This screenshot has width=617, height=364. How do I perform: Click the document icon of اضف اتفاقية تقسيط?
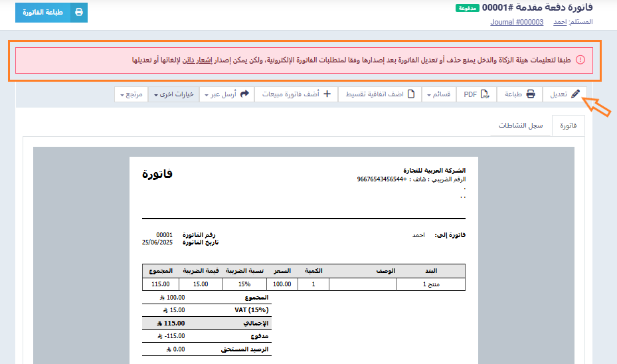(x=411, y=94)
